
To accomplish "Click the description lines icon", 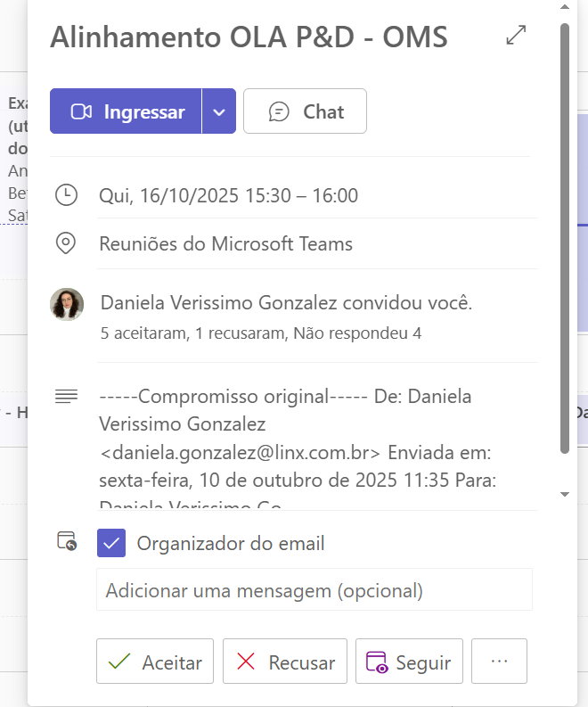I will pos(66,397).
